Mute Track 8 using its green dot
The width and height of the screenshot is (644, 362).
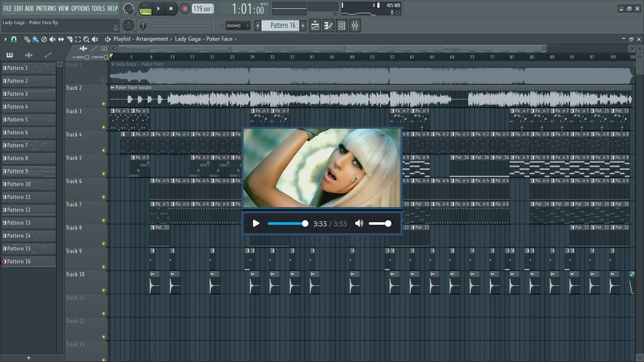[x=104, y=244]
